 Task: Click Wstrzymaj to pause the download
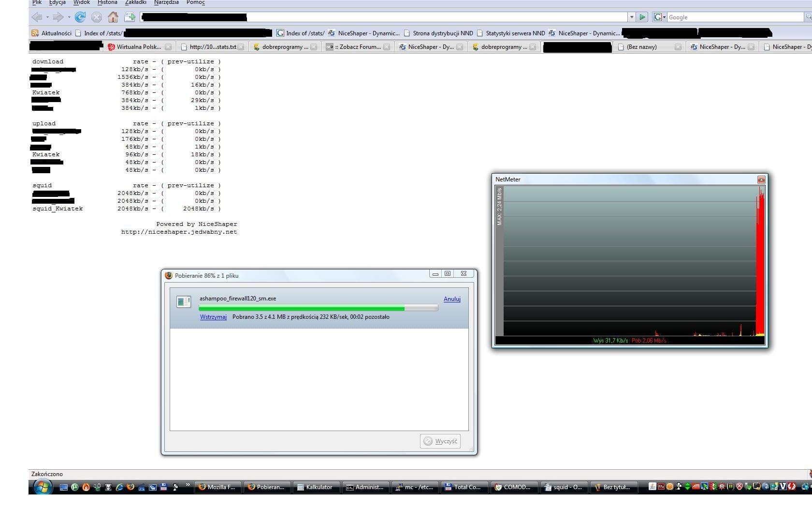point(213,317)
